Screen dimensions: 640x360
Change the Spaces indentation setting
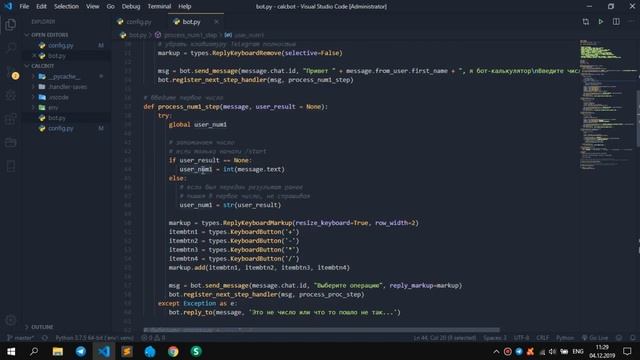pos(495,338)
